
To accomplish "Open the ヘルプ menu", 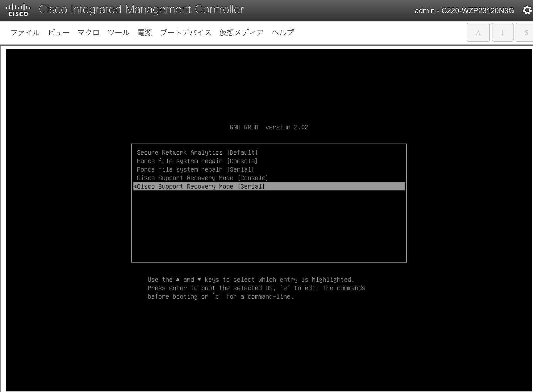I will click(x=282, y=33).
